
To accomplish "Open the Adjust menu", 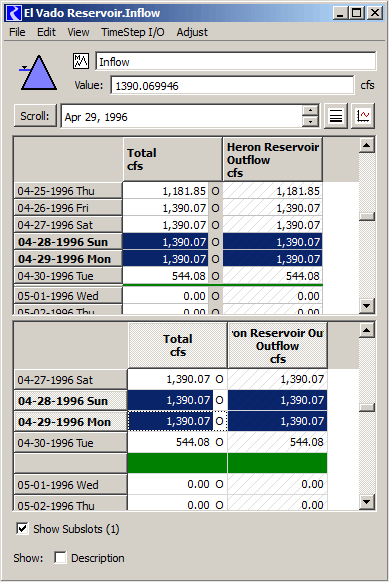I will [192, 32].
